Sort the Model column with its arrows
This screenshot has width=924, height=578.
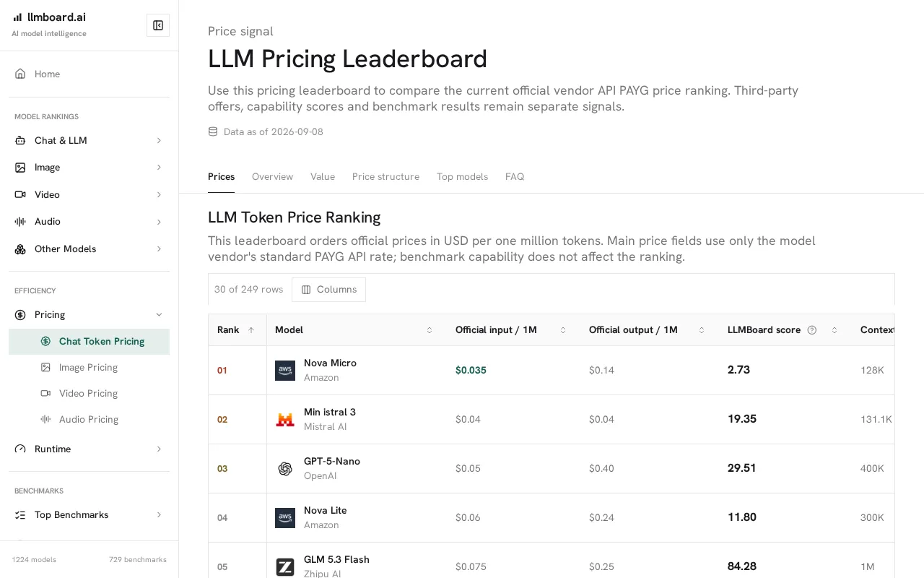click(430, 329)
